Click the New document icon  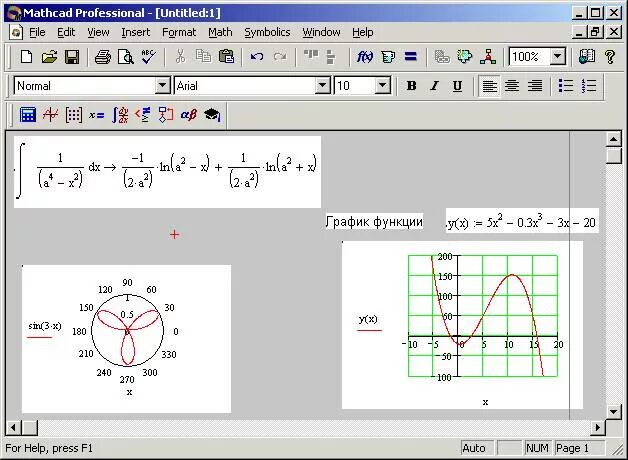click(26, 57)
